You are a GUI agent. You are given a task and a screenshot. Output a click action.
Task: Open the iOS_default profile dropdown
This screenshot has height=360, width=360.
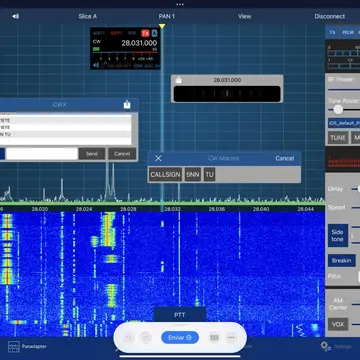tap(344, 123)
